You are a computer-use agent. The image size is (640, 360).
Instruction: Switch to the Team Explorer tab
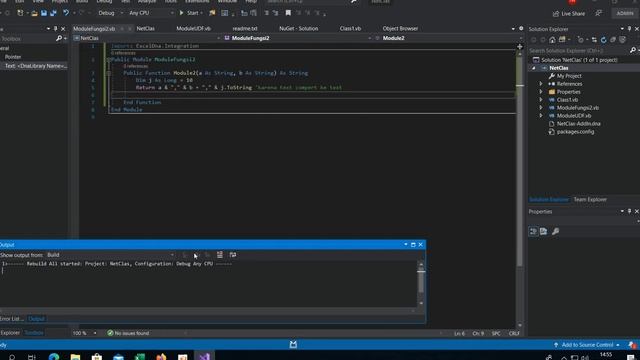click(x=590, y=200)
